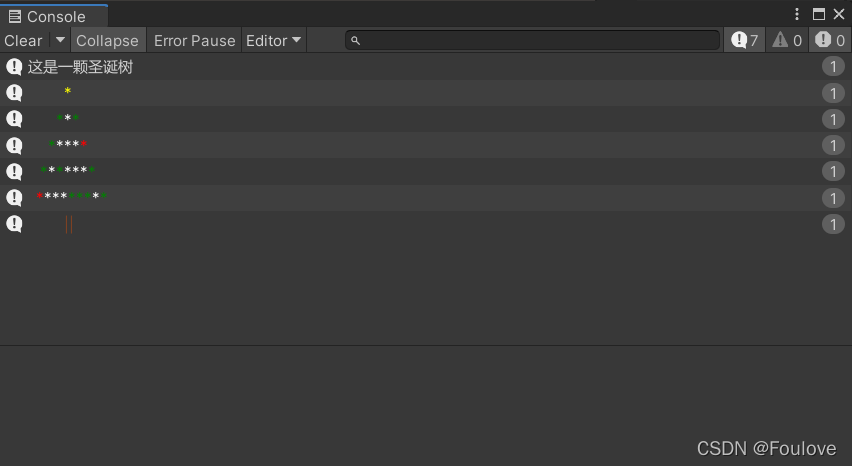Clear all console messages

[x=23, y=40]
